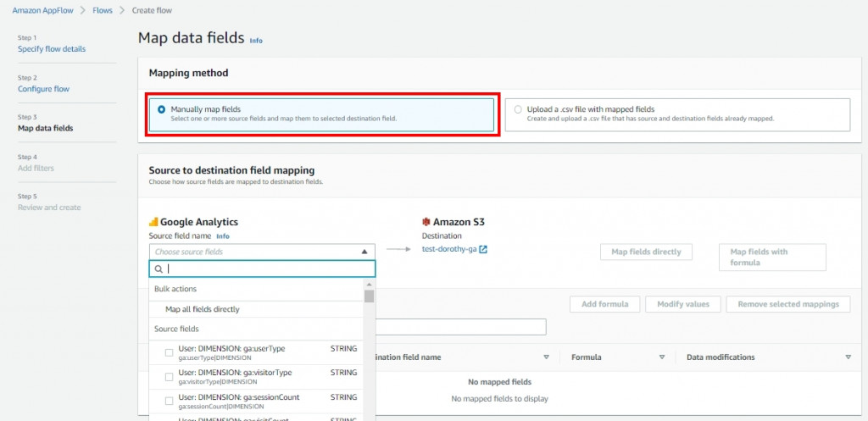Viewport: 868px width, 421px height.
Task: Click external link icon beside test-dorothy-ga
Action: click(x=483, y=250)
